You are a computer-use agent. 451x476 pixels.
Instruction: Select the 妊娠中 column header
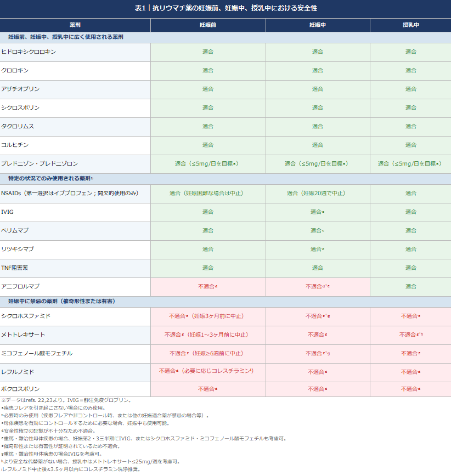(318, 25)
